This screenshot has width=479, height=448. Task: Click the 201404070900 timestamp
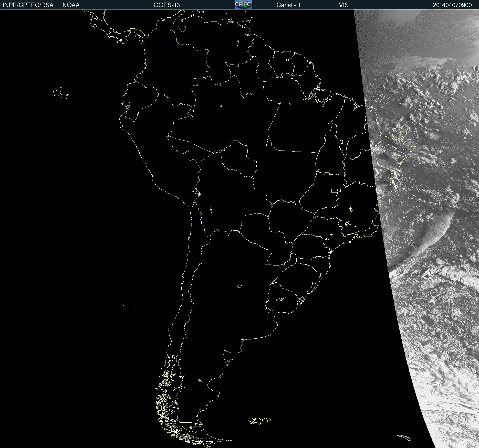pyautogui.click(x=452, y=5)
